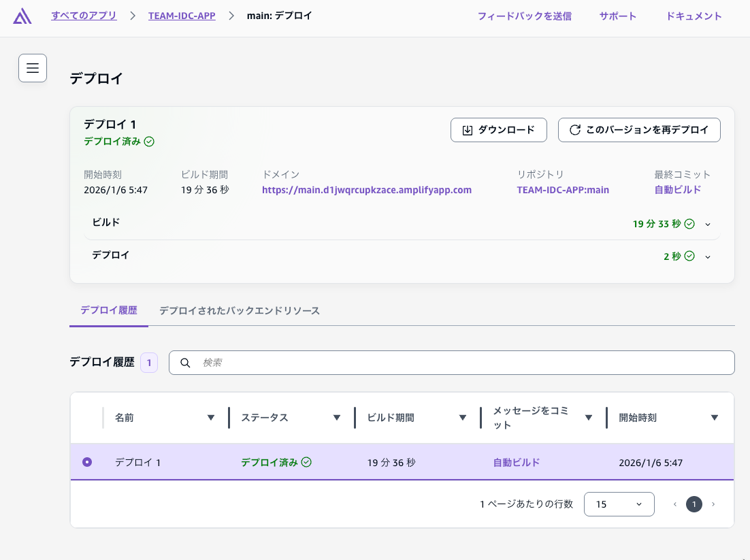Open the hamburger sidebar menu
750x560 pixels.
pyautogui.click(x=33, y=68)
